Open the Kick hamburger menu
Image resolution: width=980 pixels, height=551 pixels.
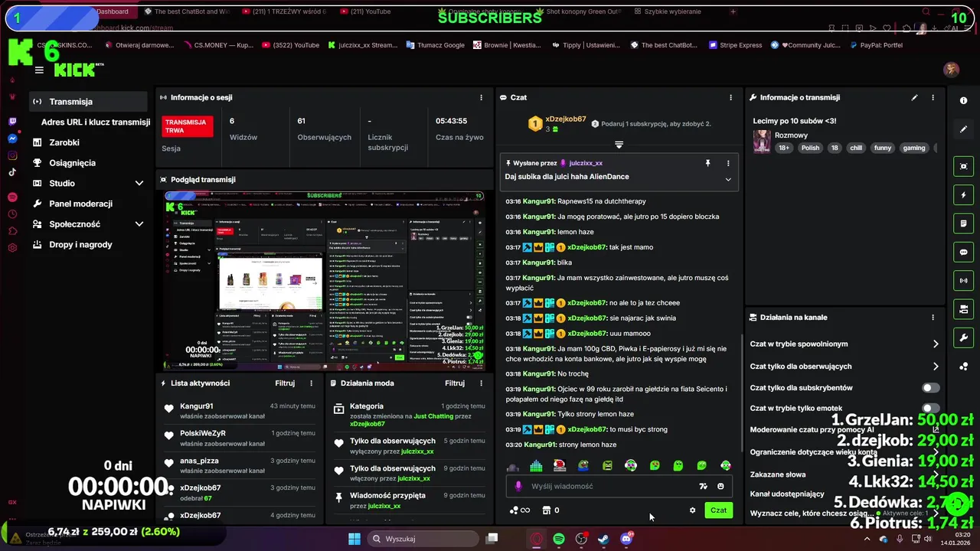[39, 70]
